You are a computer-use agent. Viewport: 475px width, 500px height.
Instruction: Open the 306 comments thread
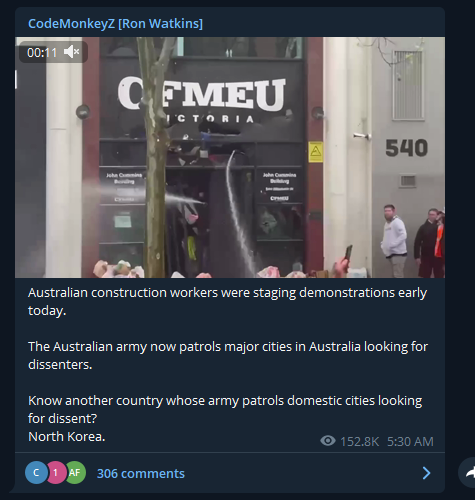pos(140,473)
